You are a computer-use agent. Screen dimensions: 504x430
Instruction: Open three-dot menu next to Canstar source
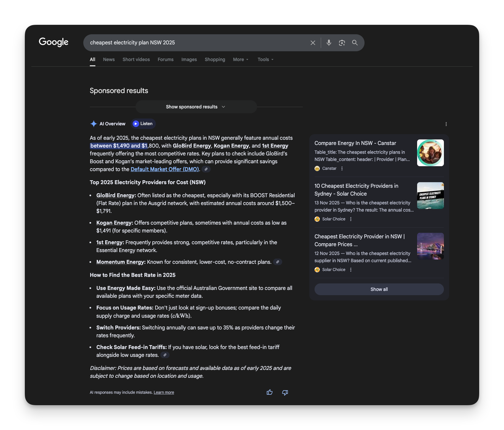pyautogui.click(x=342, y=168)
